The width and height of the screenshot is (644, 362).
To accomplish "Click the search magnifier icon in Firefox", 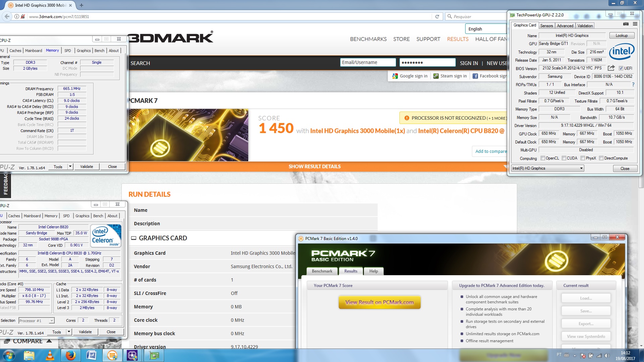I will tap(449, 16).
